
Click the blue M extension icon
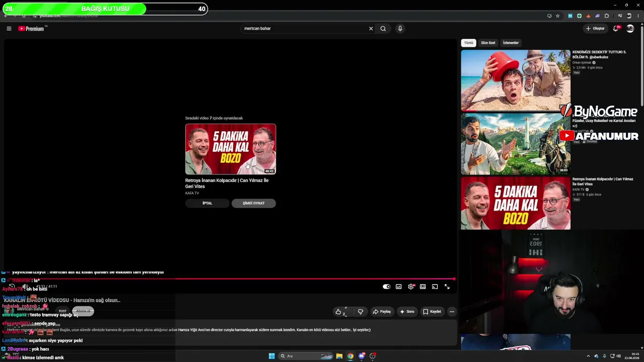coord(570,16)
